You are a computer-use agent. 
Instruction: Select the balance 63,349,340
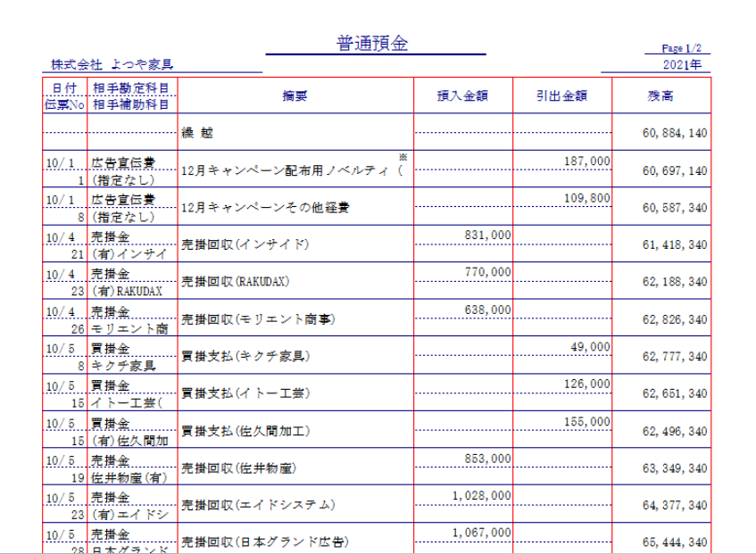click(x=674, y=467)
